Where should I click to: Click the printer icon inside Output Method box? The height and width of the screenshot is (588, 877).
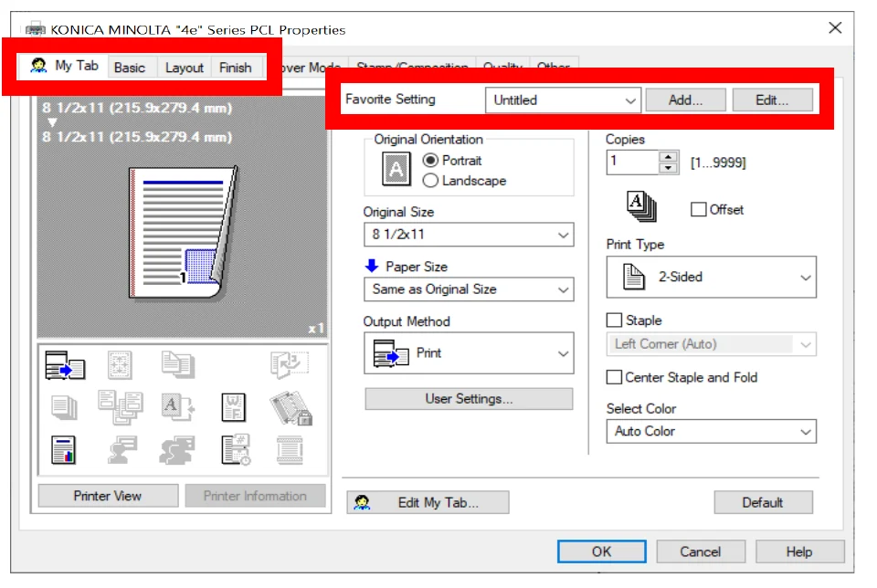tap(390, 353)
